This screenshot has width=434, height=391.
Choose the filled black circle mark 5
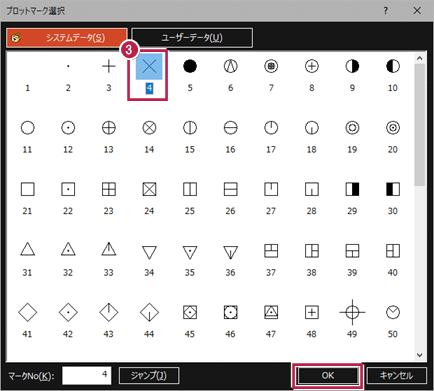(190, 66)
